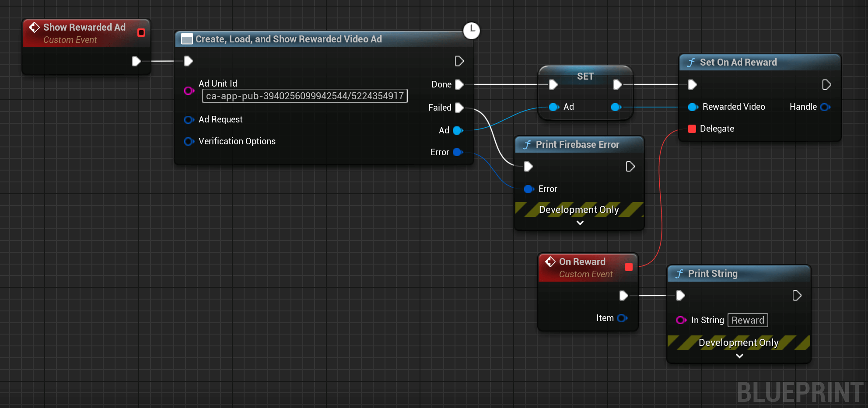The image size is (868, 408).
Task: Click the Print String exec output pin
Action: click(797, 296)
